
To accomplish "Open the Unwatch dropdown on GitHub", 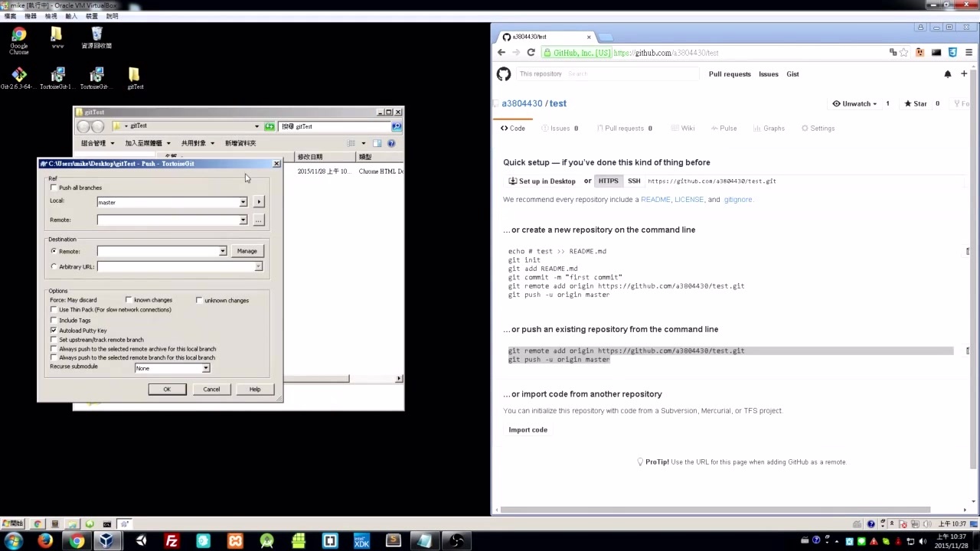I will [854, 103].
